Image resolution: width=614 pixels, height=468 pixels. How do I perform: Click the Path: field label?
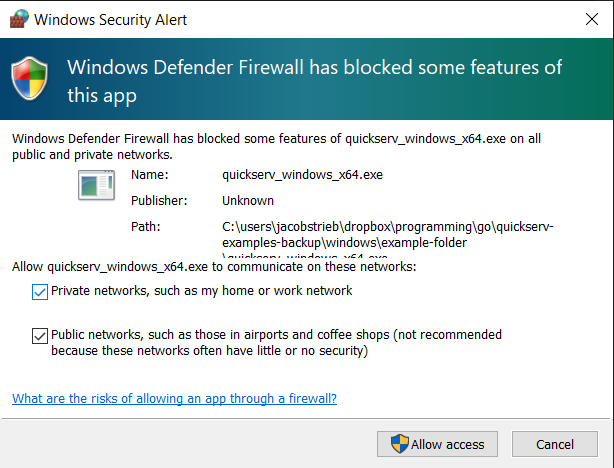(x=146, y=227)
